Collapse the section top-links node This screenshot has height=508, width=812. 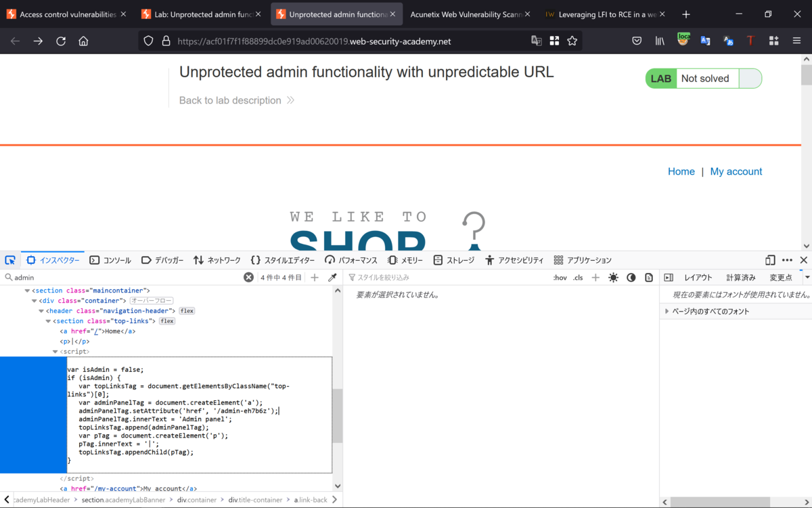[x=48, y=321]
